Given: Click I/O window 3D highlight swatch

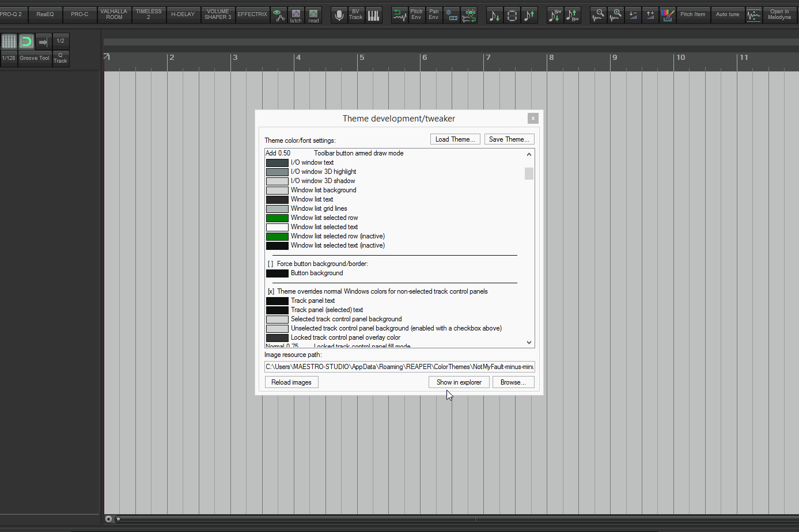Looking at the screenshot, I should click(x=277, y=172).
